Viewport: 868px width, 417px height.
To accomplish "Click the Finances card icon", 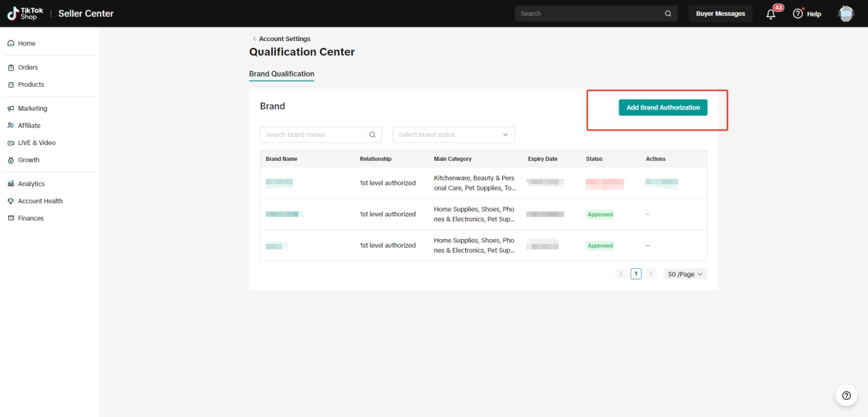I will (10, 218).
